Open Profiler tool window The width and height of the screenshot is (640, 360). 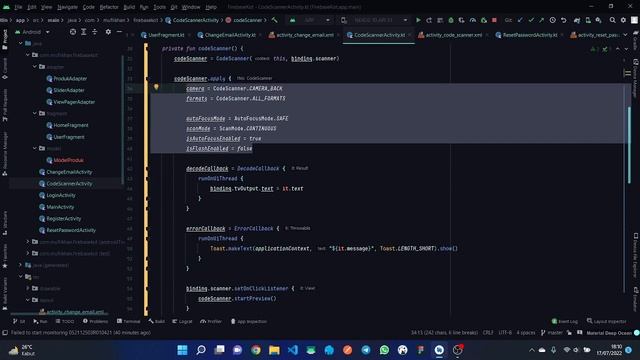click(211, 321)
